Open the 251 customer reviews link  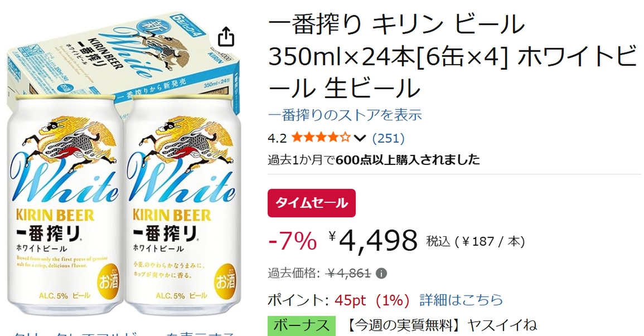388,138
